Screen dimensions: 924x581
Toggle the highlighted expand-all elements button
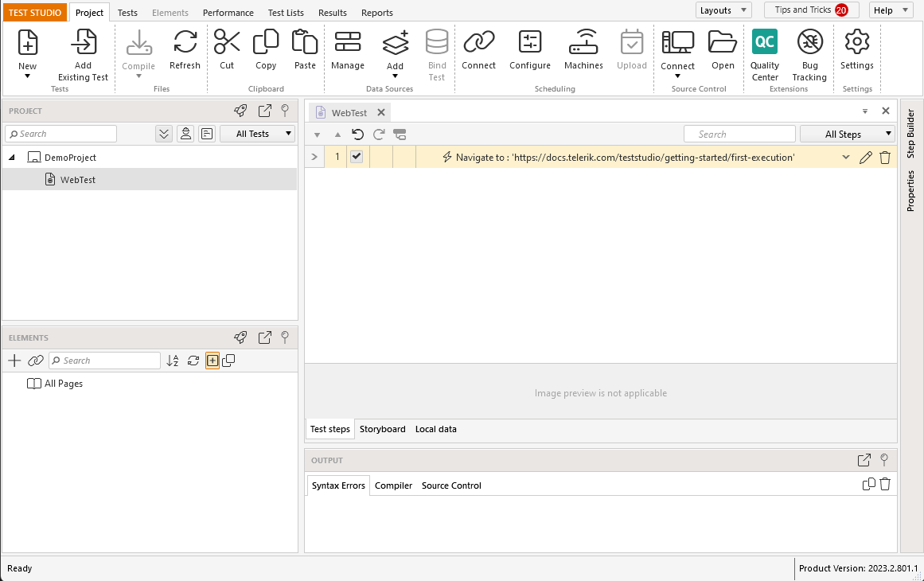[x=212, y=361]
